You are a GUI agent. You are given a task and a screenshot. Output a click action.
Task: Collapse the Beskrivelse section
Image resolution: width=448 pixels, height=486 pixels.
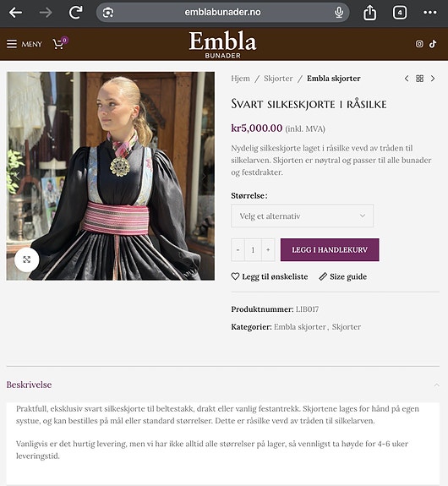pyautogui.click(x=436, y=385)
